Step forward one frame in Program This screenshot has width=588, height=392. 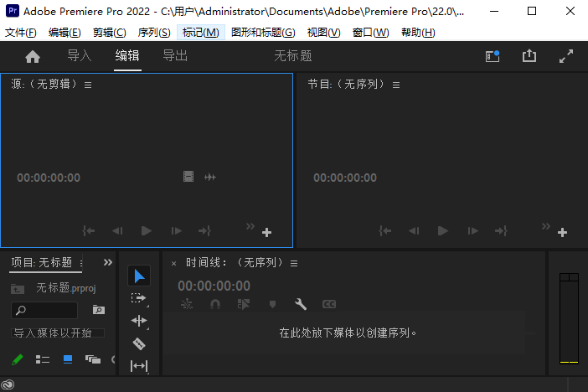pyautogui.click(x=473, y=230)
